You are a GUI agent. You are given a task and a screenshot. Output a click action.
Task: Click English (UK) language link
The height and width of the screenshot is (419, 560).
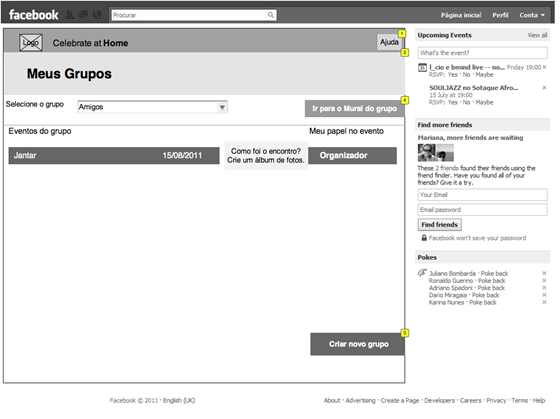click(x=179, y=400)
